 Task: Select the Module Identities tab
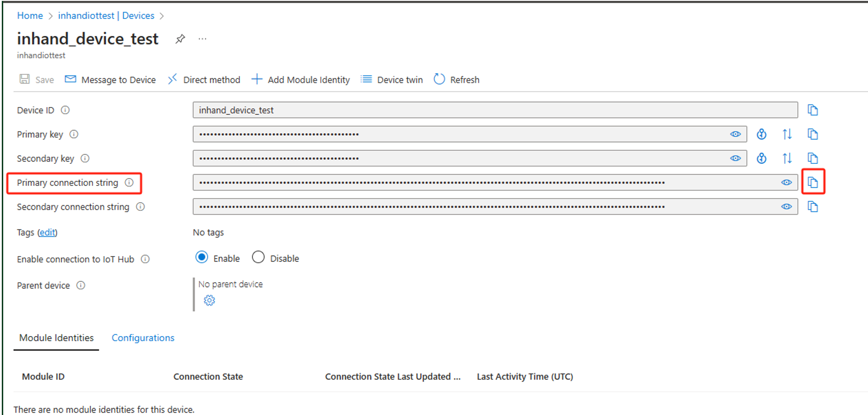pos(56,338)
